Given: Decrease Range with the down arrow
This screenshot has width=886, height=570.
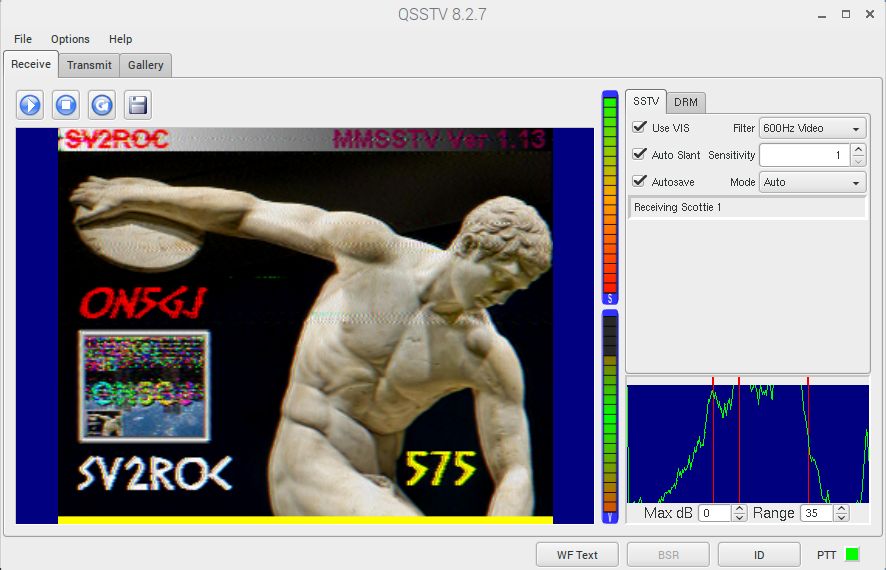Looking at the screenshot, I should coord(841,517).
